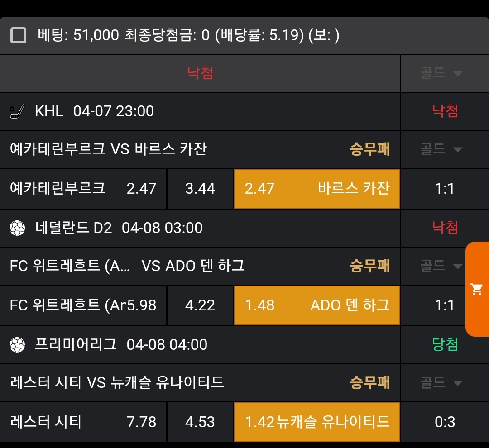This screenshot has width=489, height=448.
Task: Click FC 위트레흐트 home odds 5.98
Action: tap(83, 305)
